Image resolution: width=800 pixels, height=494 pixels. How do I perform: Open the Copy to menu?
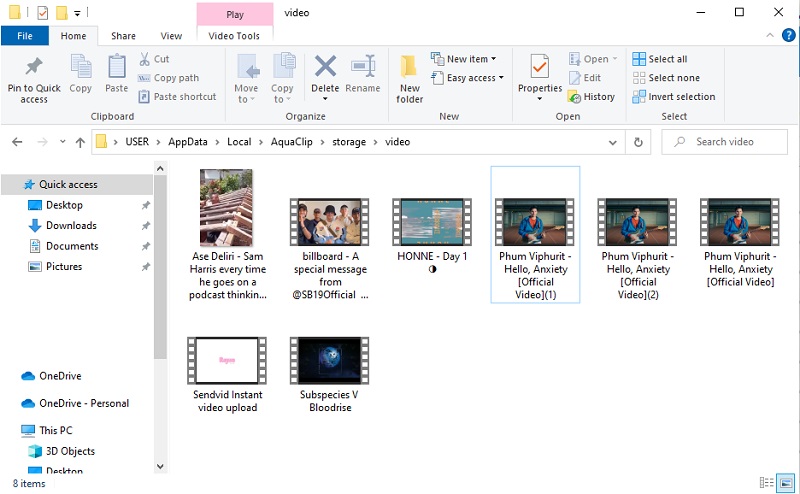pyautogui.click(x=282, y=79)
